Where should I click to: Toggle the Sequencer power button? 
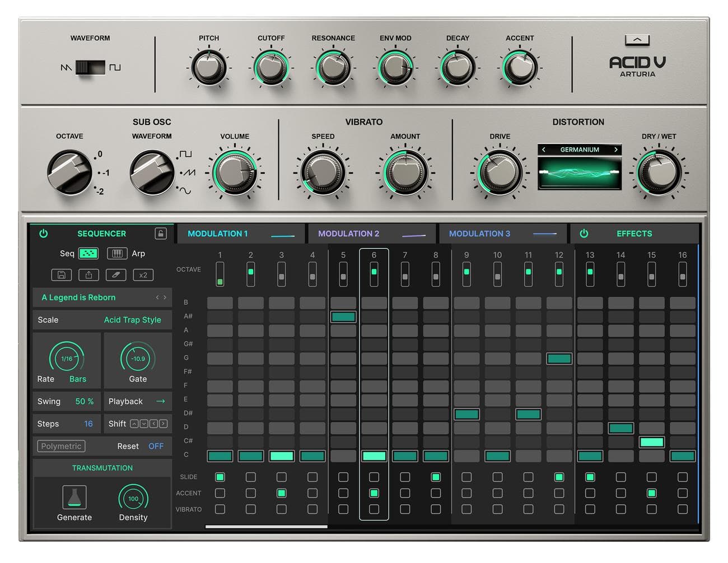point(44,233)
